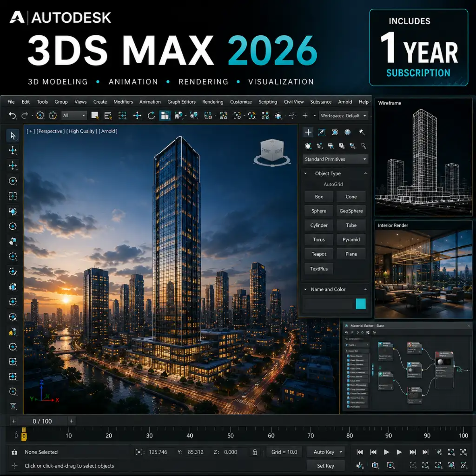The height and width of the screenshot is (476, 476).
Task: Click the Redo arrow in the main toolbar
Action: coord(25,115)
